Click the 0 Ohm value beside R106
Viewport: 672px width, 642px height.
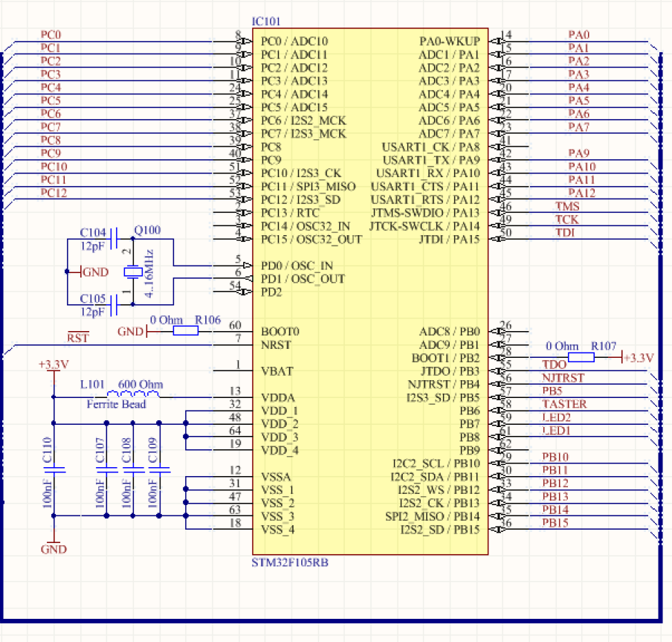tap(167, 320)
